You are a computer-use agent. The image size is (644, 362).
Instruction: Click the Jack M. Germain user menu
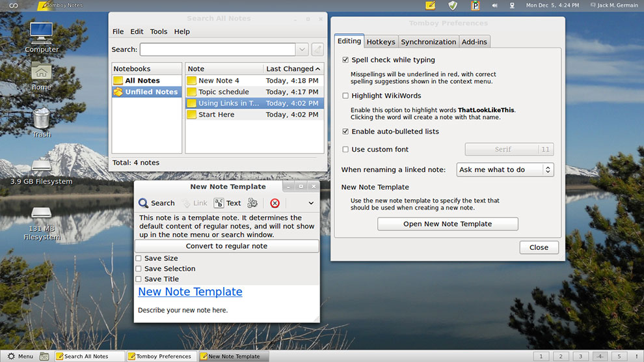point(615,5)
